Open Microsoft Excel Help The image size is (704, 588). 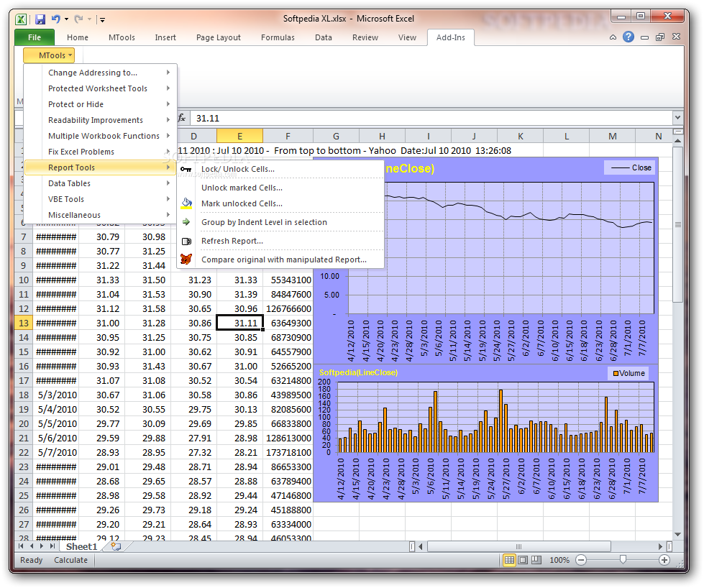628,37
